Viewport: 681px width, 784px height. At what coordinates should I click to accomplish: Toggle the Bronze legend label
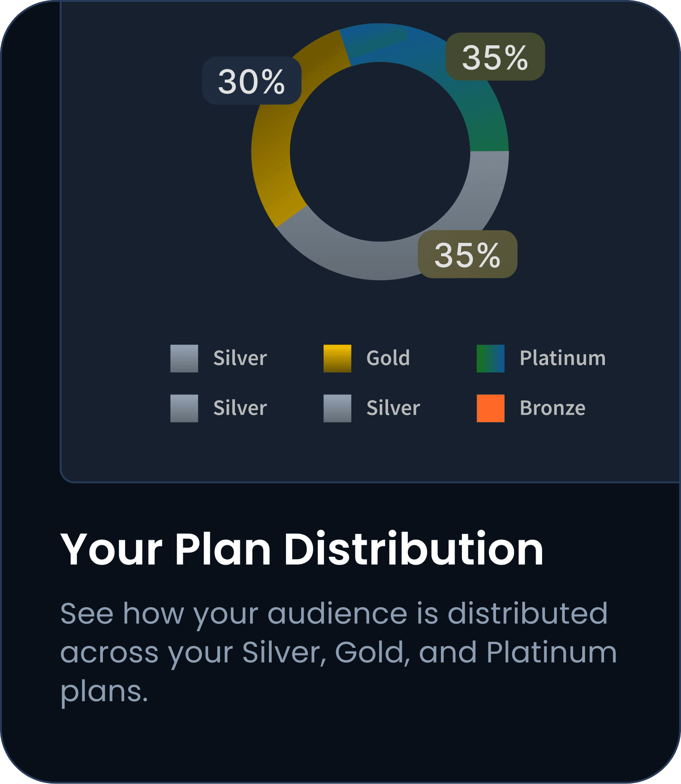point(552,408)
